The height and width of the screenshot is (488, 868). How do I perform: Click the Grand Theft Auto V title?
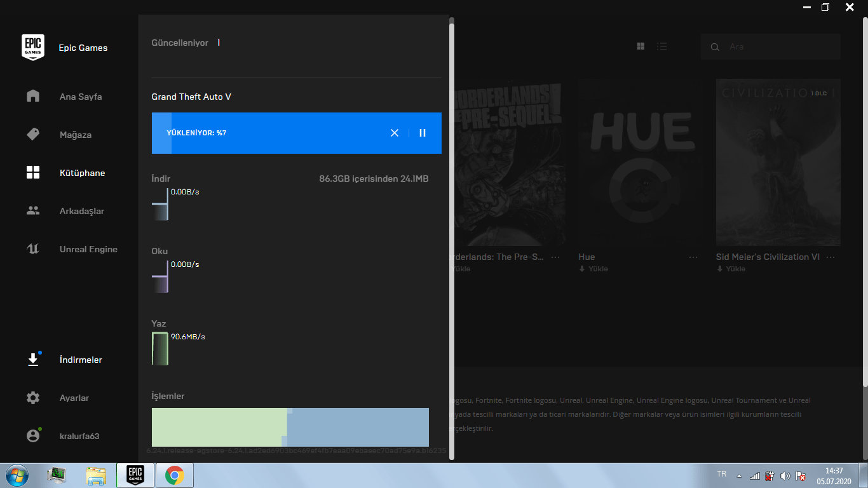pos(191,97)
